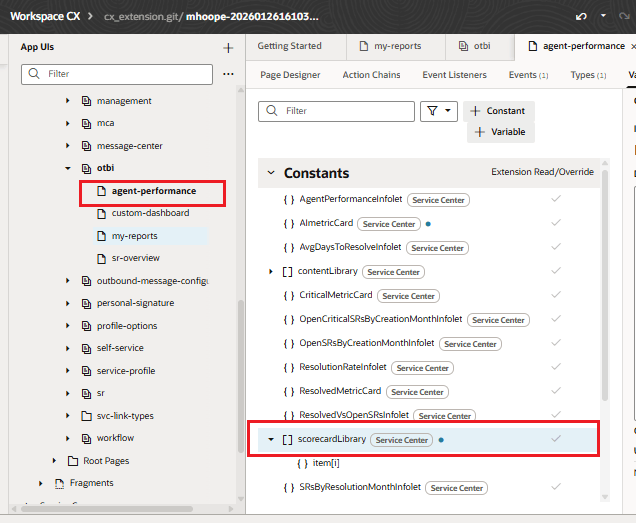636x523 pixels.
Task: Expand the self-service tree node
Action: pos(68,348)
